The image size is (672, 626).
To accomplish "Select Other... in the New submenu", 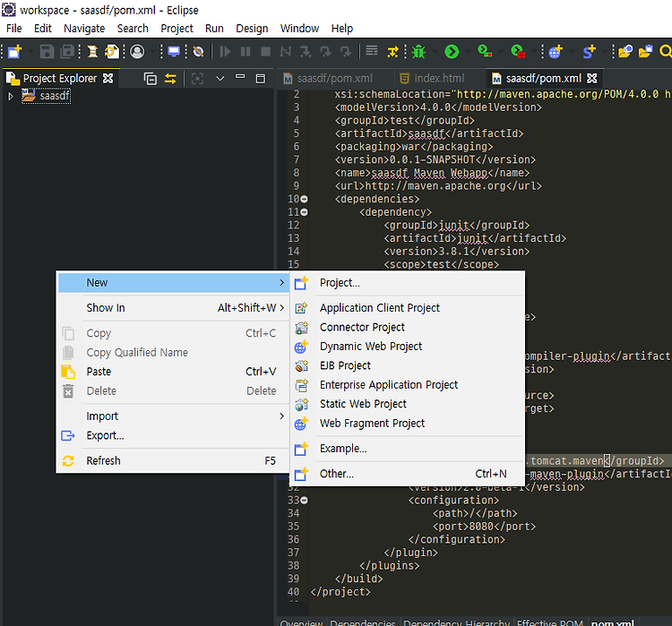I will click(x=408, y=474).
